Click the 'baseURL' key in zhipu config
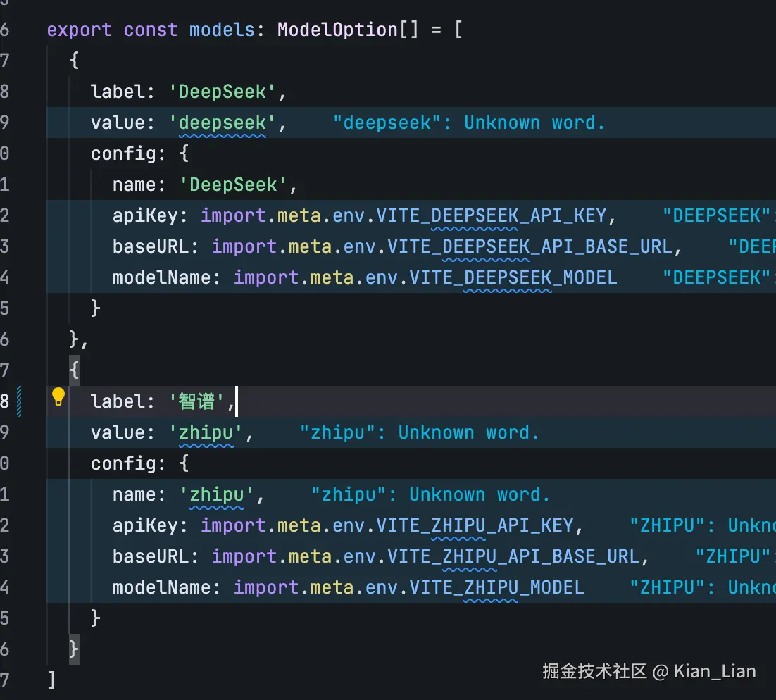The image size is (776, 700). pos(151,556)
